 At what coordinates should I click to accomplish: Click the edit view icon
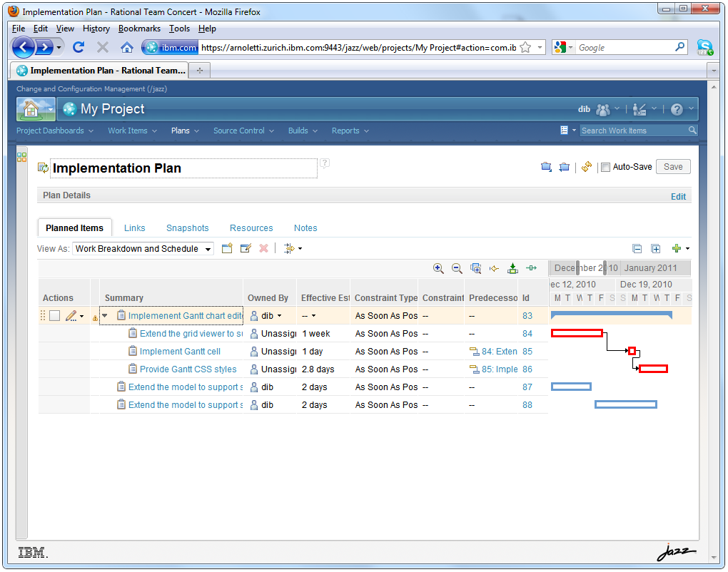(x=246, y=249)
